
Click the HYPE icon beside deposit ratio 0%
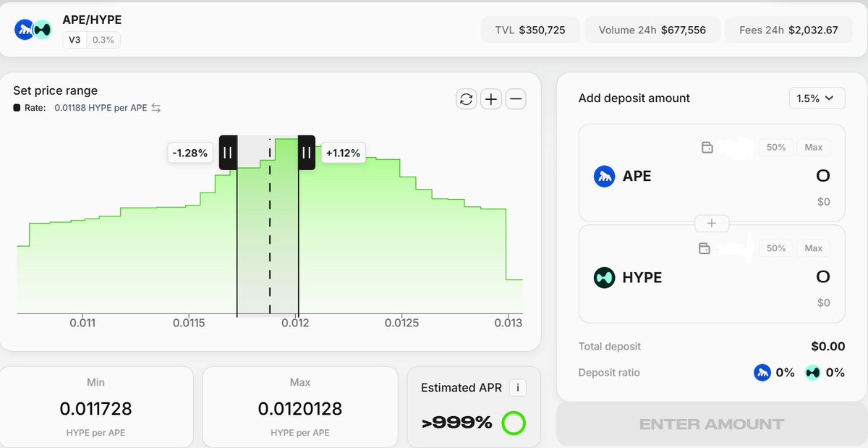813,373
